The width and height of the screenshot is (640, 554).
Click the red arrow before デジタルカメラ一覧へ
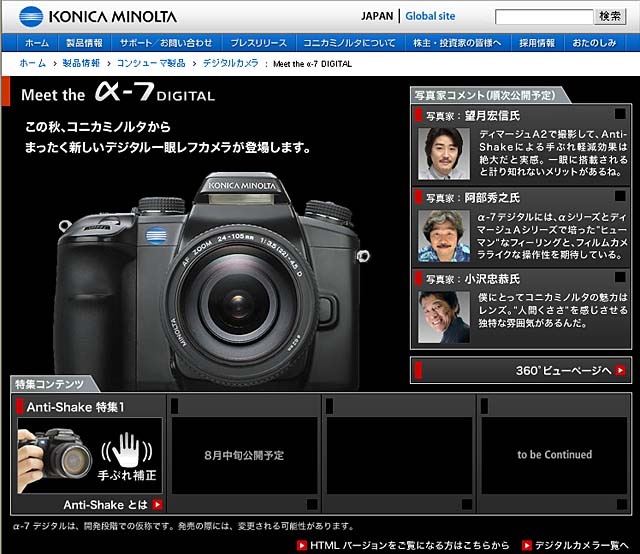pyautogui.click(x=527, y=545)
